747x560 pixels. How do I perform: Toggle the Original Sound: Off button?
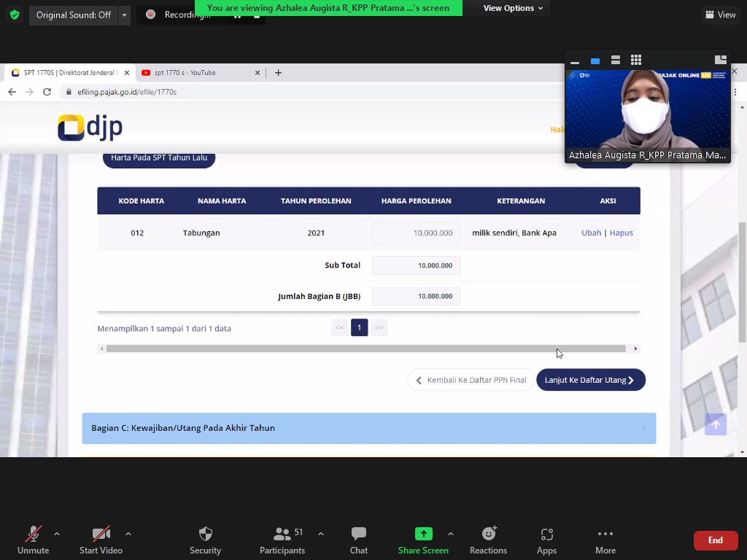point(73,15)
